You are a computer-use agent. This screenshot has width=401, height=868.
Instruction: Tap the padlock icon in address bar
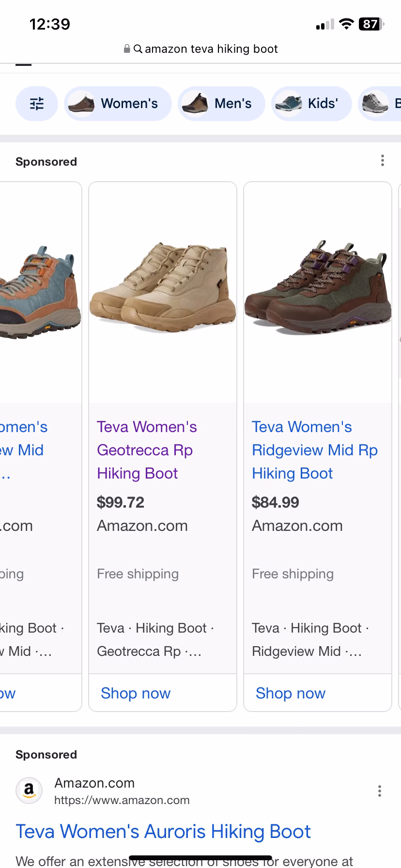pos(127,49)
